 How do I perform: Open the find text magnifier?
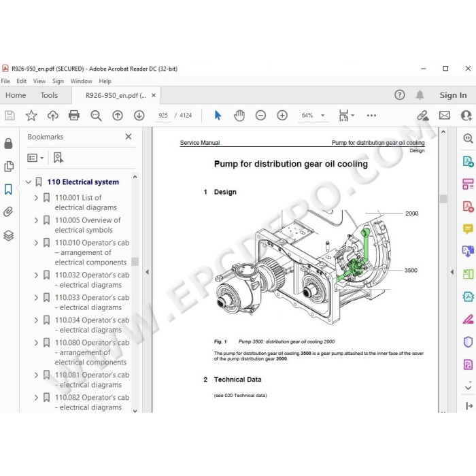(x=96, y=116)
